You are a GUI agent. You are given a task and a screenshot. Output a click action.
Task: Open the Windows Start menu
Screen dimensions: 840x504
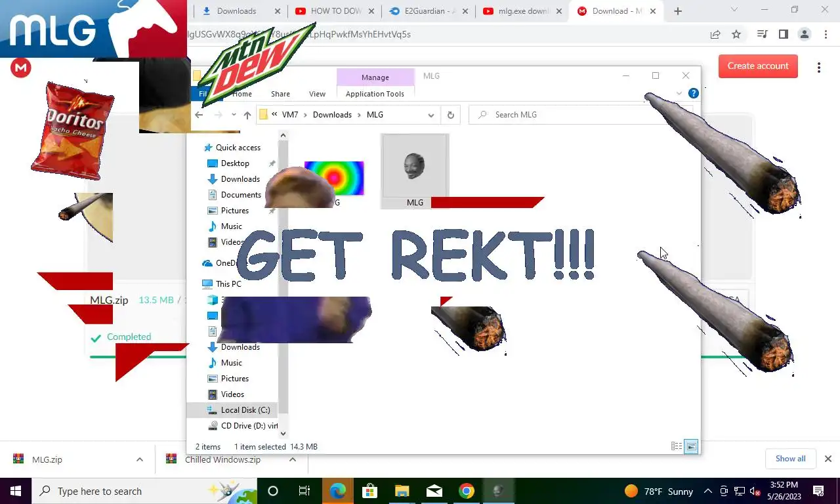[15, 491]
